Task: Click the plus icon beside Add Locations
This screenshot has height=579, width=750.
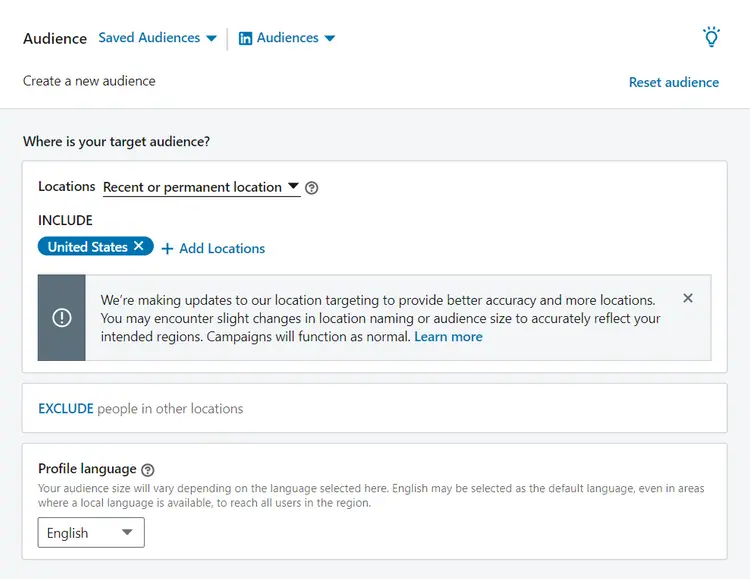Action: click(167, 248)
